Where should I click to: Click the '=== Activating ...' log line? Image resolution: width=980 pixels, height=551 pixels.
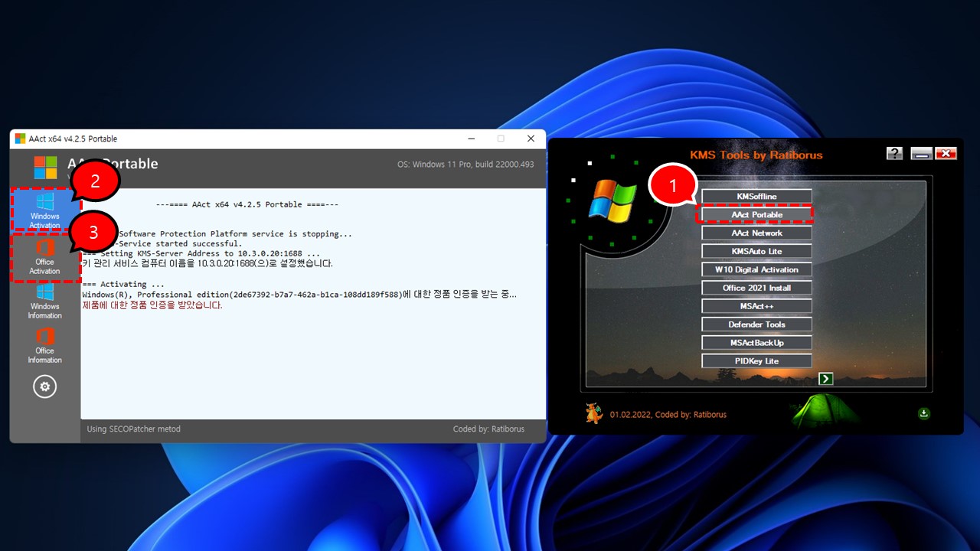123,285
